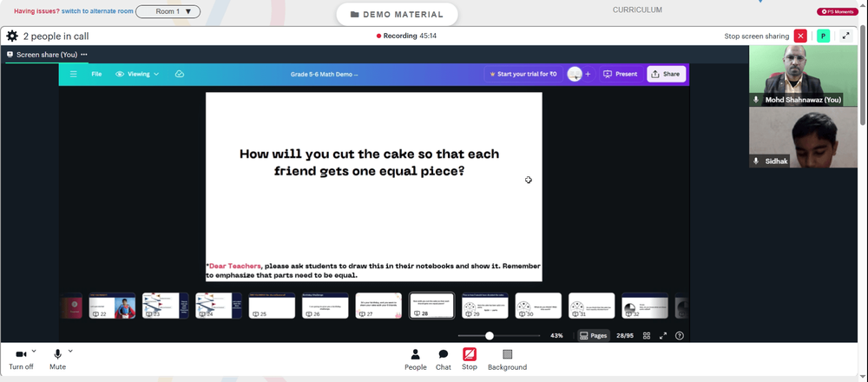Select page 29 thumbnail
Screen dimensions: 868x382
(x=485, y=306)
